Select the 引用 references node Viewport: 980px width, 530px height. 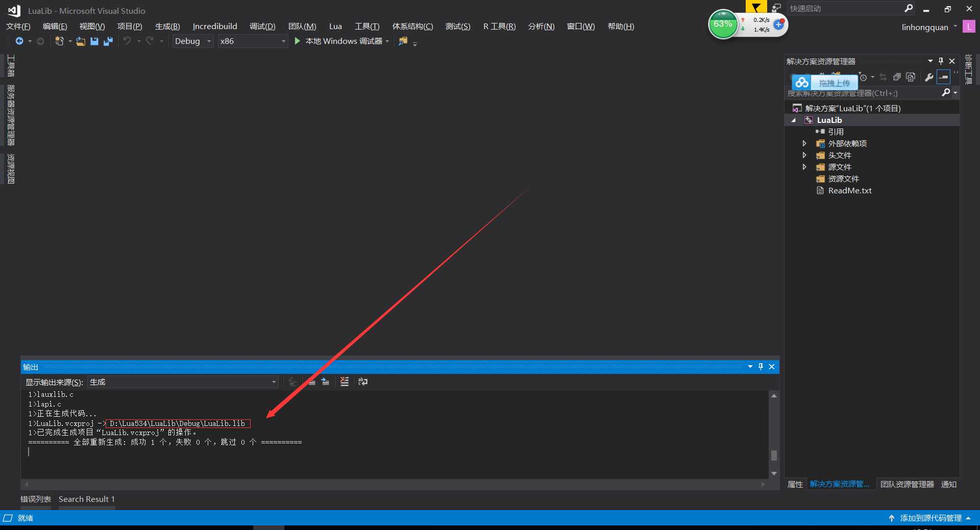coord(836,132)
